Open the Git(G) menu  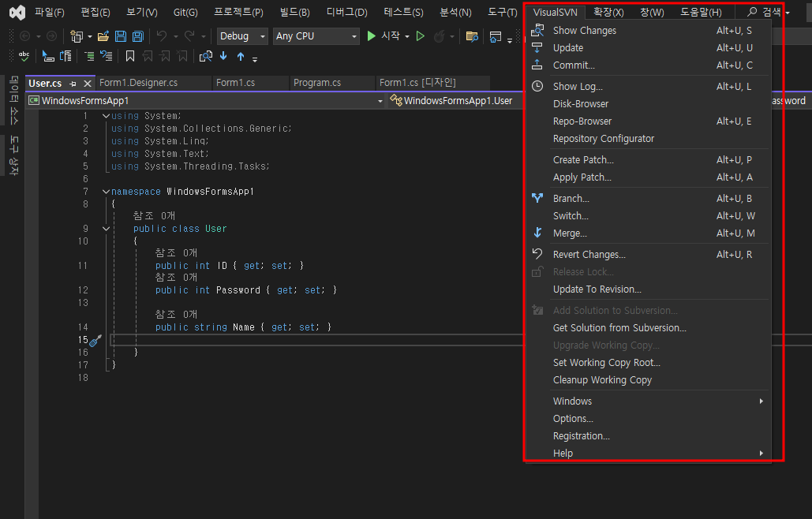(x=185, y=12)
